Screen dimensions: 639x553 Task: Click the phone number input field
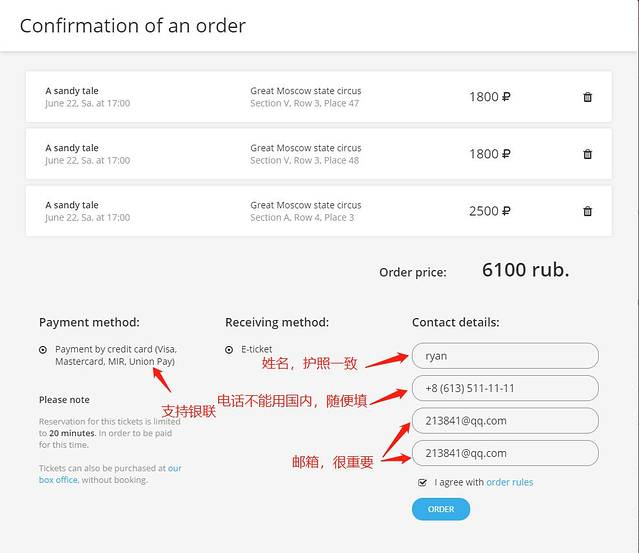(x=505, y=388)
